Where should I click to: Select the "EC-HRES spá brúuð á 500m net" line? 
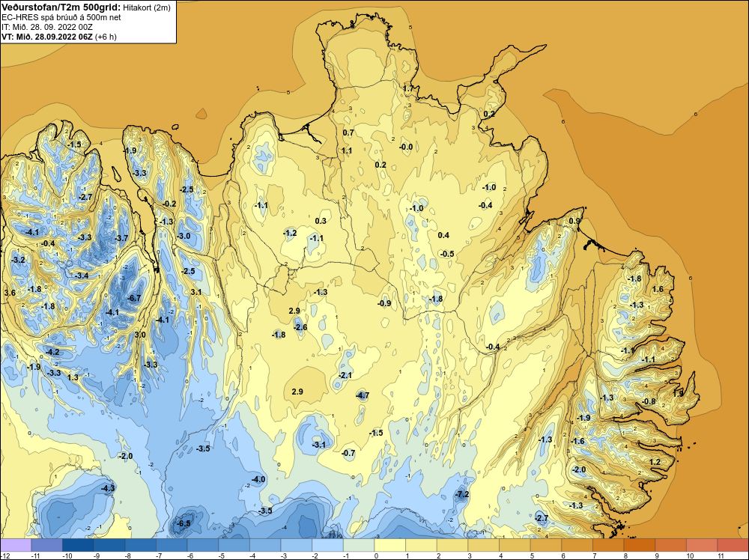61,17
